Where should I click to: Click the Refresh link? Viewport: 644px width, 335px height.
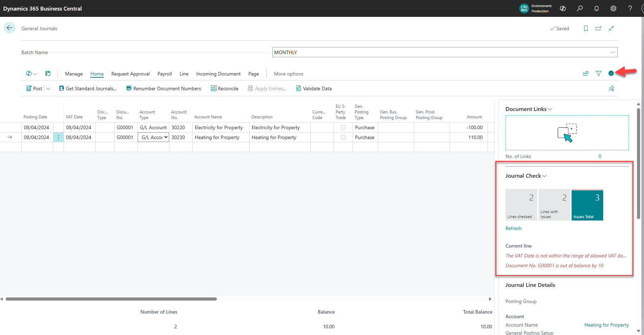513,228
